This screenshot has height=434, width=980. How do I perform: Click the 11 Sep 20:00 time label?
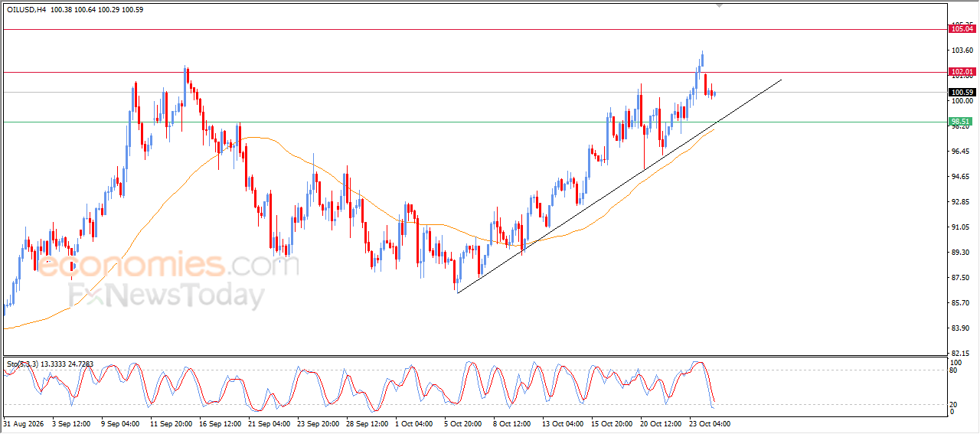point(171,423)
